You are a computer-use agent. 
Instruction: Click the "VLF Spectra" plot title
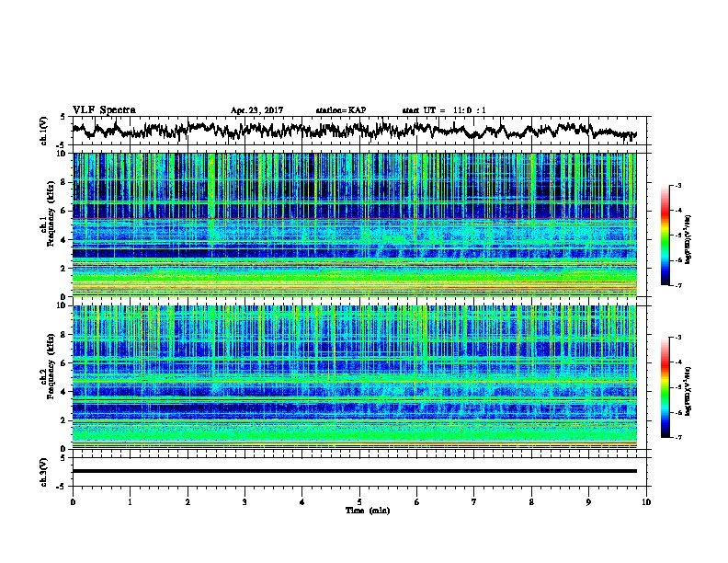(104, 110)
